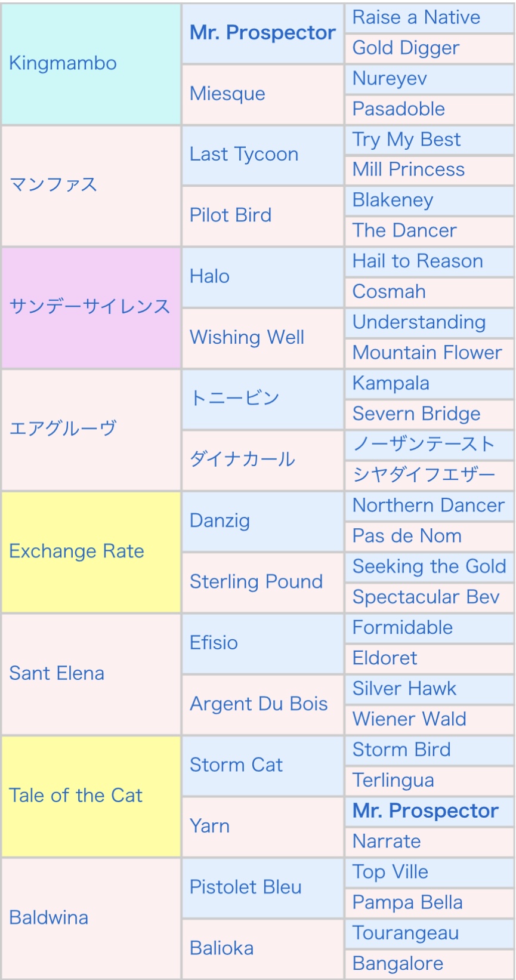Select the マンファス horse link
Screen dimensions: 516x980
click(x=53, y=184)
